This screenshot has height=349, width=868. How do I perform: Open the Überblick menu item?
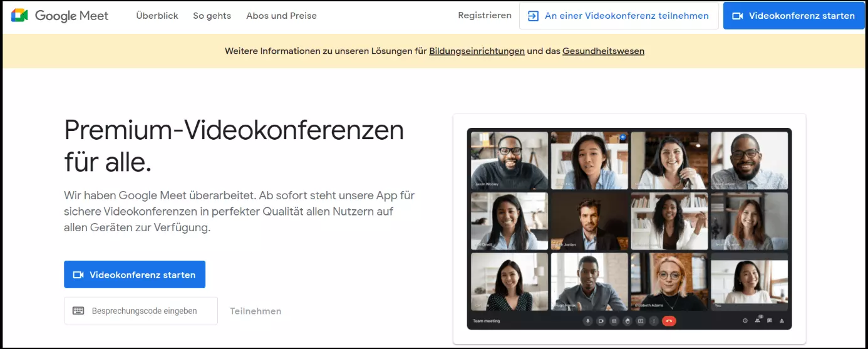[157, 16]
